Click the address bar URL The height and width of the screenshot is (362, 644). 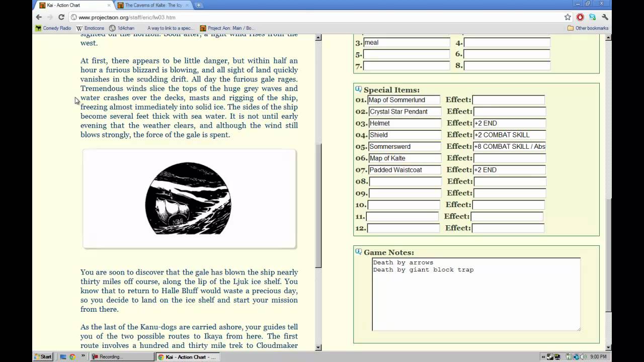[127, 17]
